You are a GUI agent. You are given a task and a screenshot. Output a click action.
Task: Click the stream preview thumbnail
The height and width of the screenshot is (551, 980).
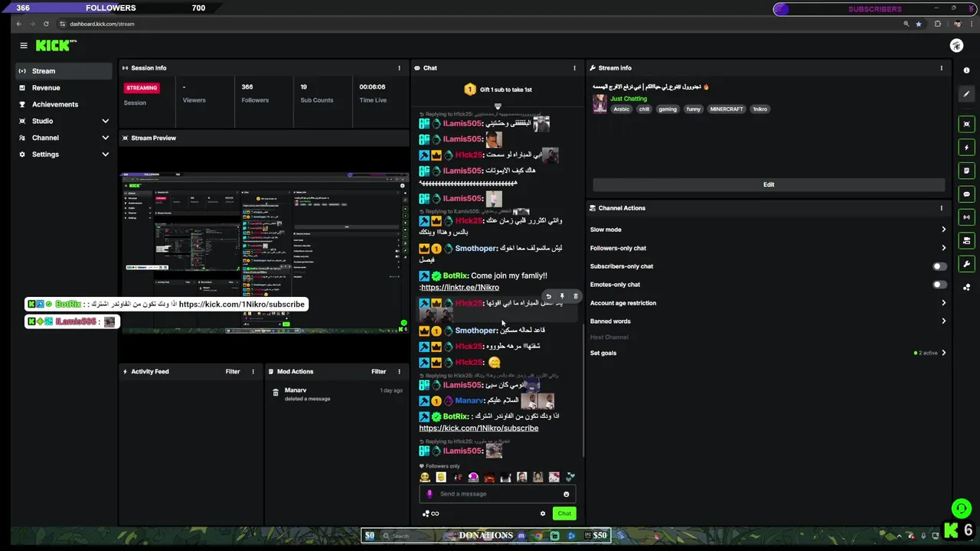pyautogui.click(x=264, y=253)
